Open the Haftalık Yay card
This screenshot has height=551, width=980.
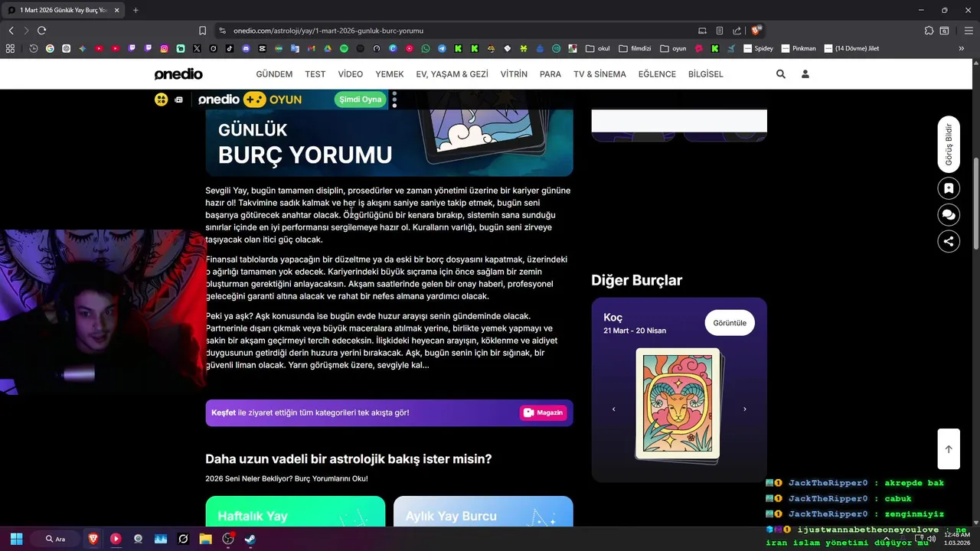(296, 511)
